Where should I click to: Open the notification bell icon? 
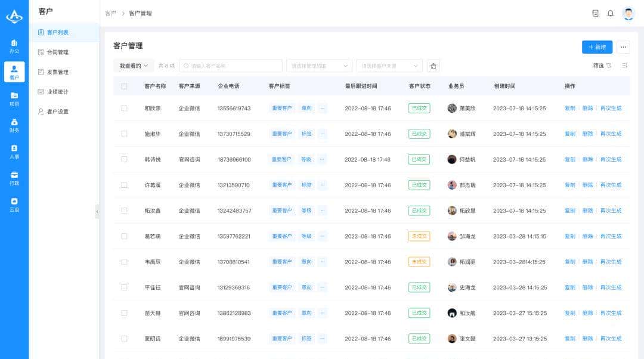(610, 13)
